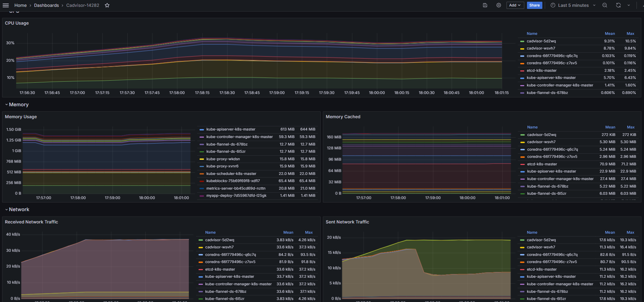Image resolution: width=644 pixels, height=302 pixels.
Task: Open the hamburger navigation menu
Action: [5, 5]
